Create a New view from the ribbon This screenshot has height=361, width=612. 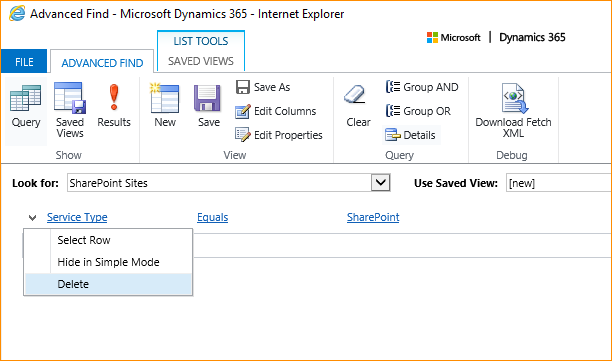(165, 106)
